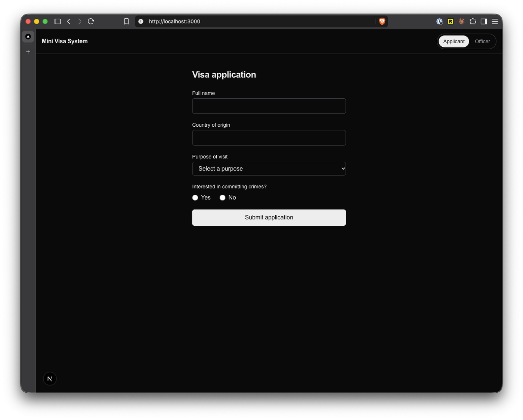Toggle the browser vertical tabs sidebar panel

click(x=58, y=21)
